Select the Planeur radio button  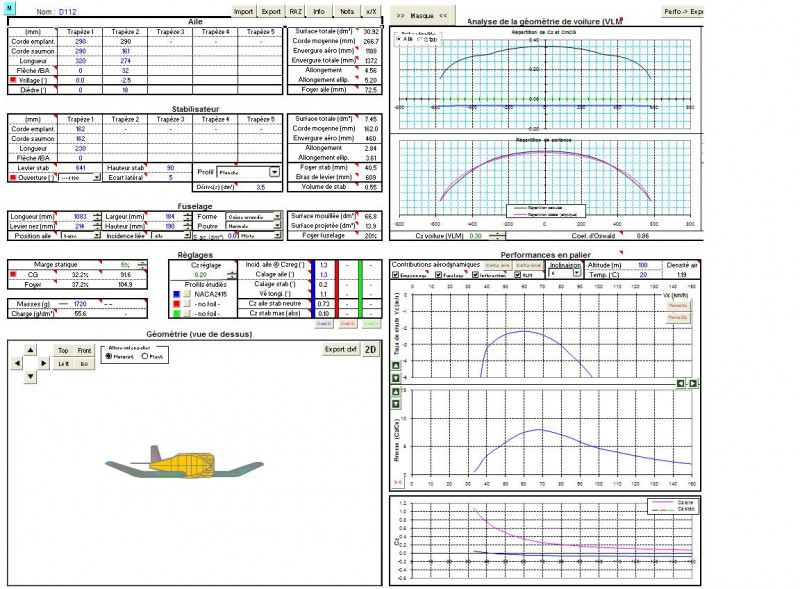pyautogui.click(x=145, y=355)
